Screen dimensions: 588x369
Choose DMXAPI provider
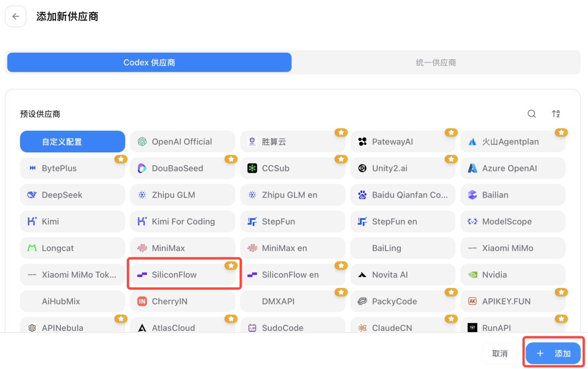tap(292, 302)
